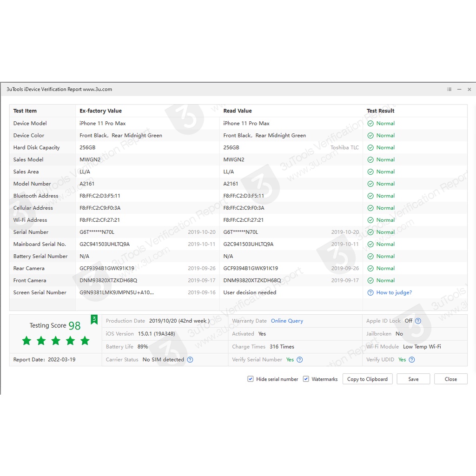476x476 pixels.
Task: Disable the Watermarks checkbox
Action: coord(306,379)
